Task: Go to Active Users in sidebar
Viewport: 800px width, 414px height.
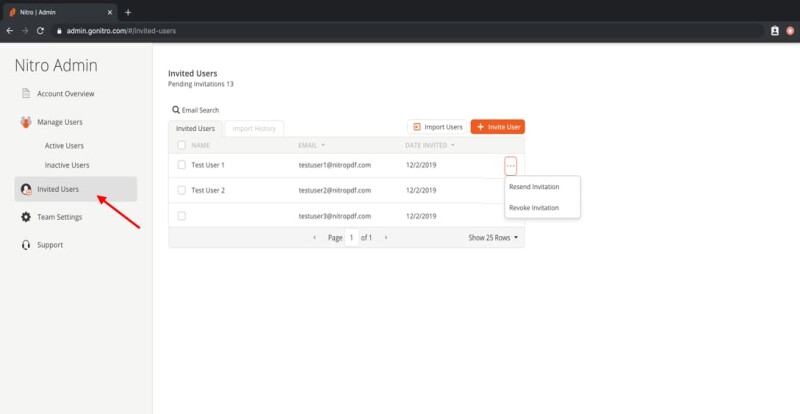Action: coord(64,145)
